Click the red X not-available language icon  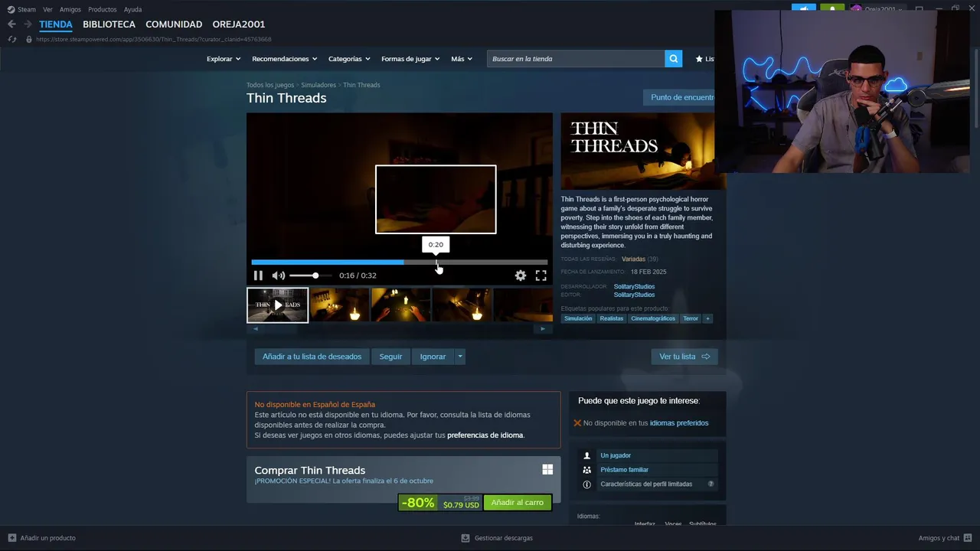pyautogui.click(x=577, y=422)
